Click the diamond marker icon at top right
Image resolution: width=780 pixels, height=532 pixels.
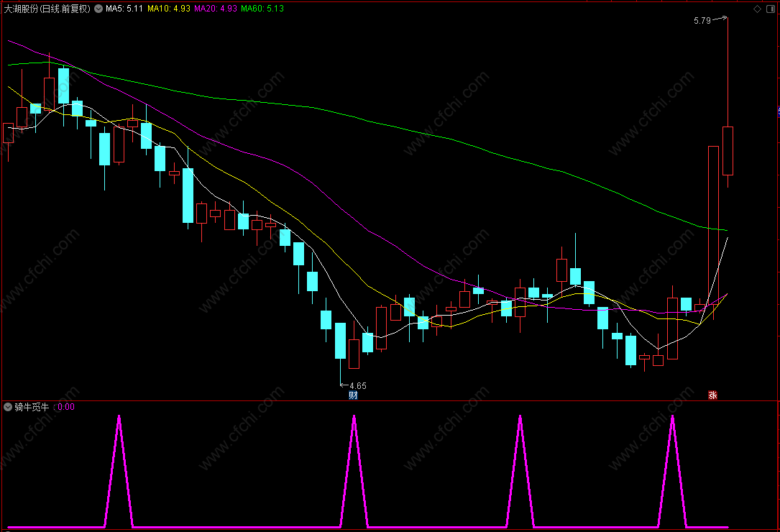(x=757, y=9)
